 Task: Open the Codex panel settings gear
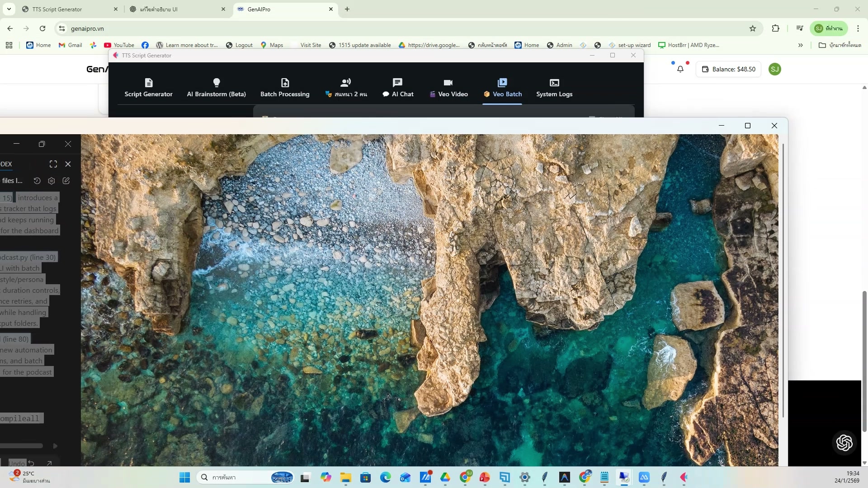[x=52, y=181]
